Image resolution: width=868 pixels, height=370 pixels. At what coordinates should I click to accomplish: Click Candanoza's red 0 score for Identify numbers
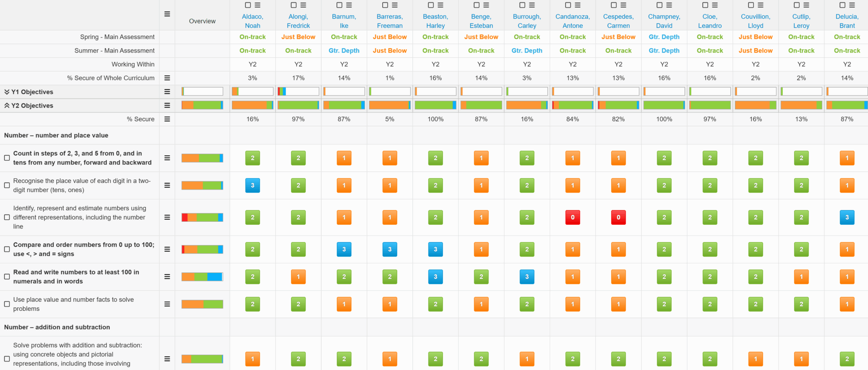[573, 218]
